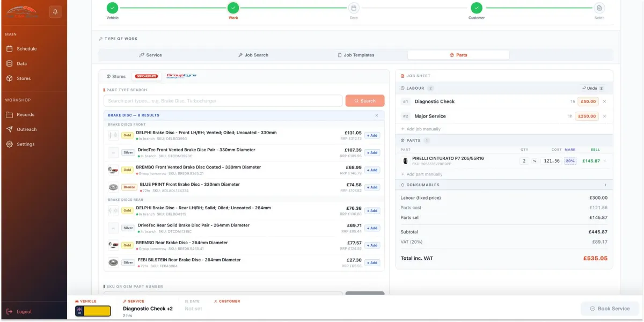Toggle the percent discount button for Pirelli
The width and height of the screenshot is (644, 322).
535,160
